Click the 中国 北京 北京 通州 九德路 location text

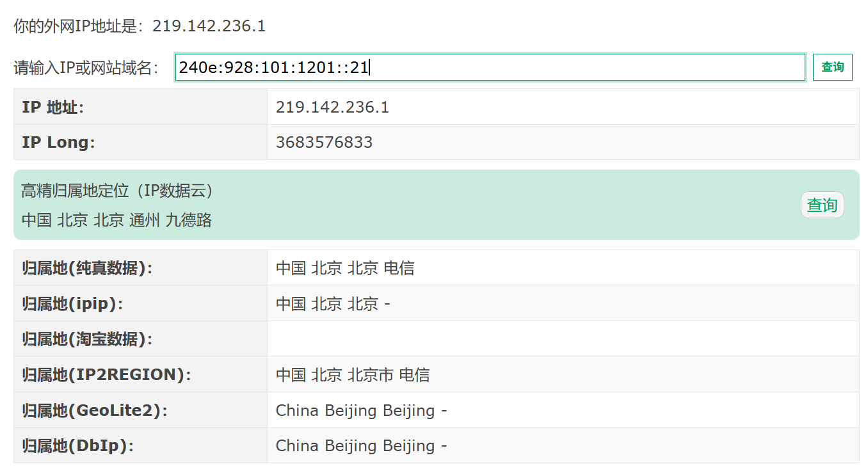point(117,220)
